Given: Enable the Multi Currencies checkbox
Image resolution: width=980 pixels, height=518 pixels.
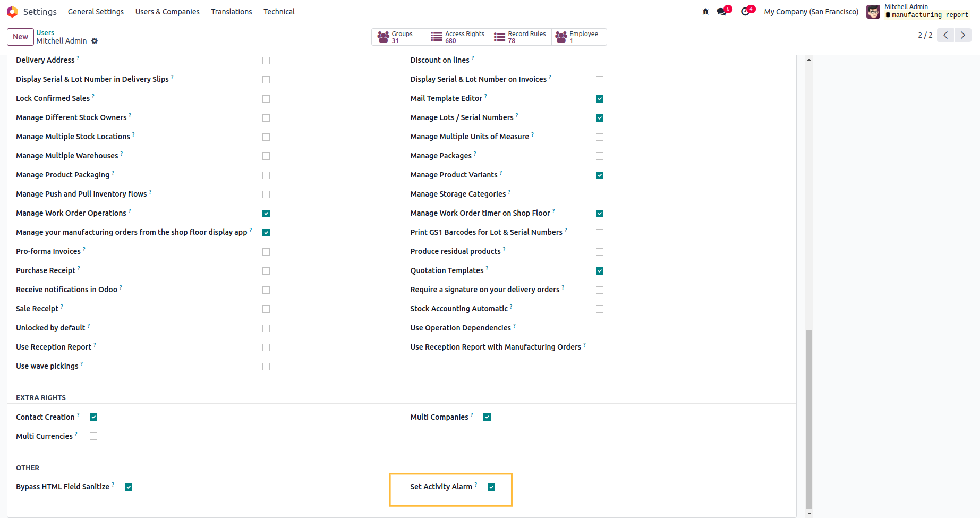Looking at the screenshot, I should tap(93, 436).
